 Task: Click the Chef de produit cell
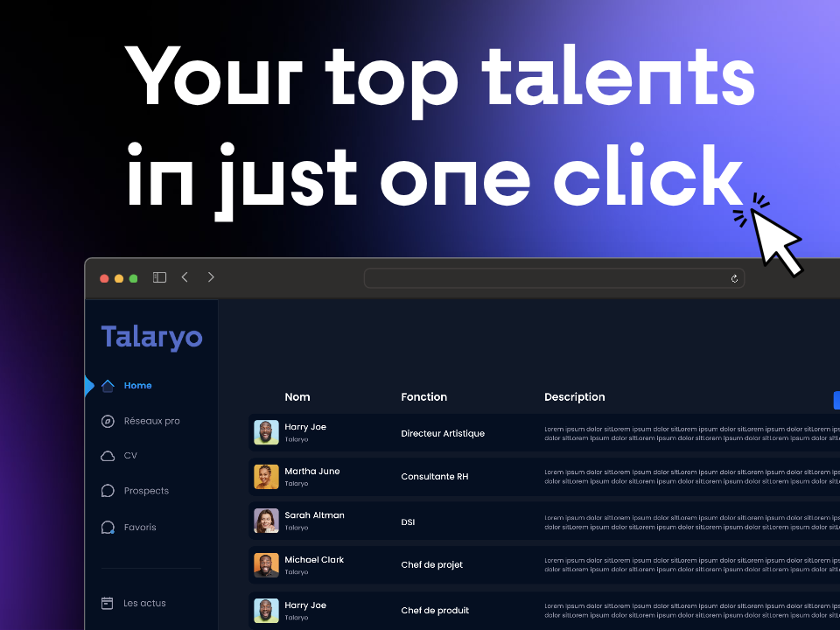(x=435, y=611)
